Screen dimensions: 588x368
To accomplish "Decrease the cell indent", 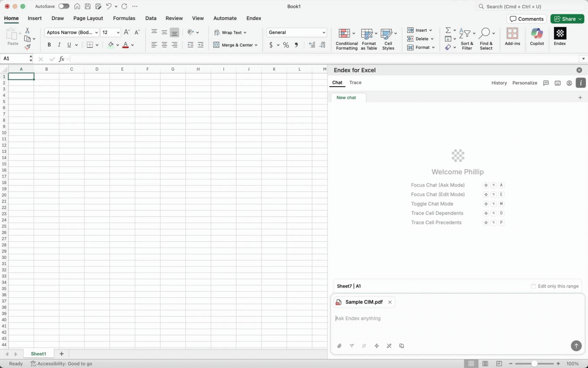I will coord(191,45).
